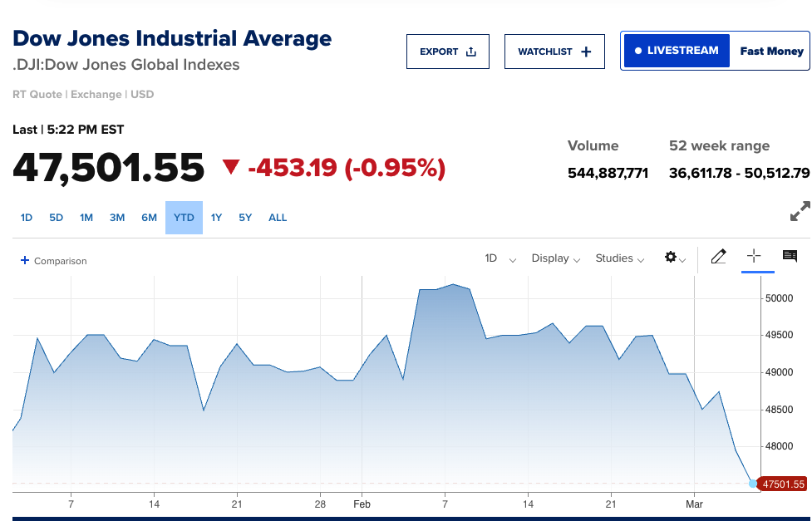Open the 1D interval dropdown
812x521 pixels.
500,258
